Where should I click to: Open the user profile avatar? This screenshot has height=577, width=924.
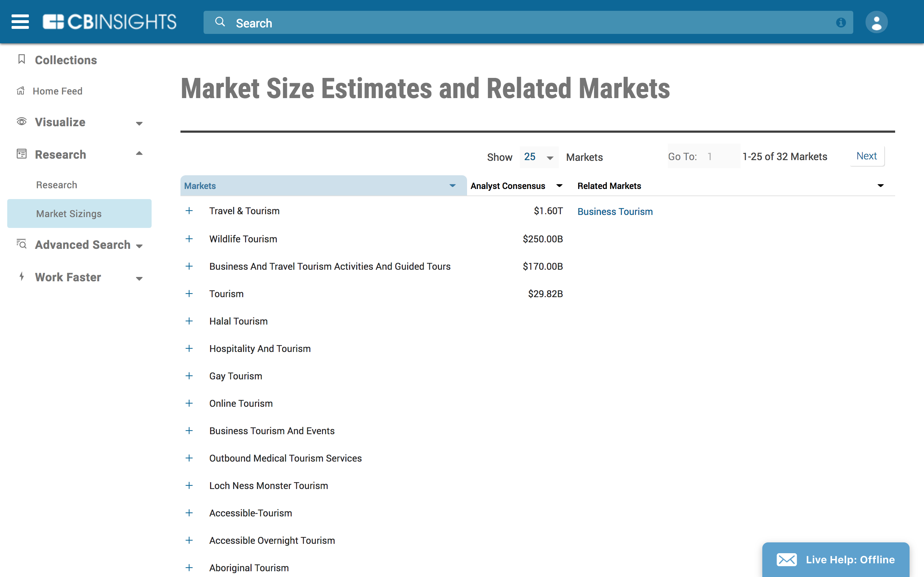pos(876,22)
